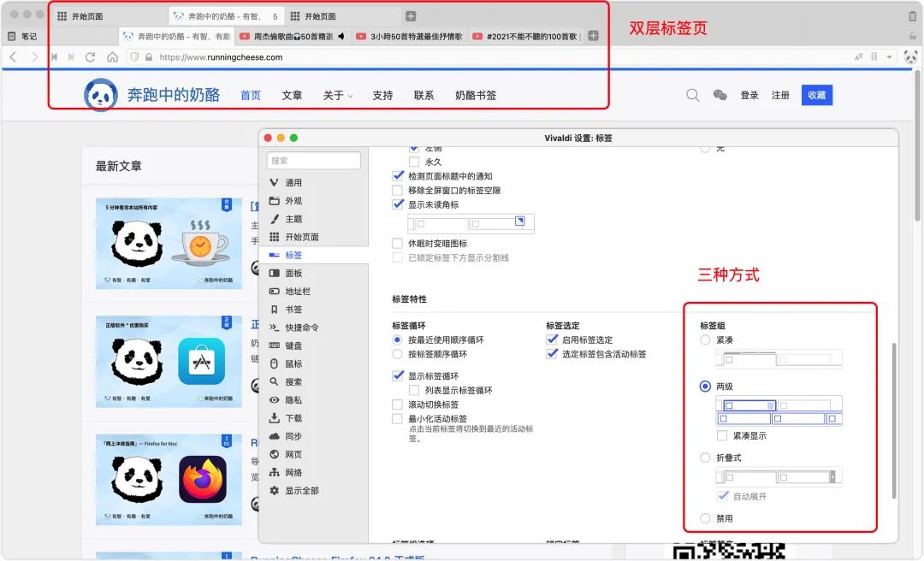Click the 首页 navigation link
924x561 pixels.
pos(251,95)
